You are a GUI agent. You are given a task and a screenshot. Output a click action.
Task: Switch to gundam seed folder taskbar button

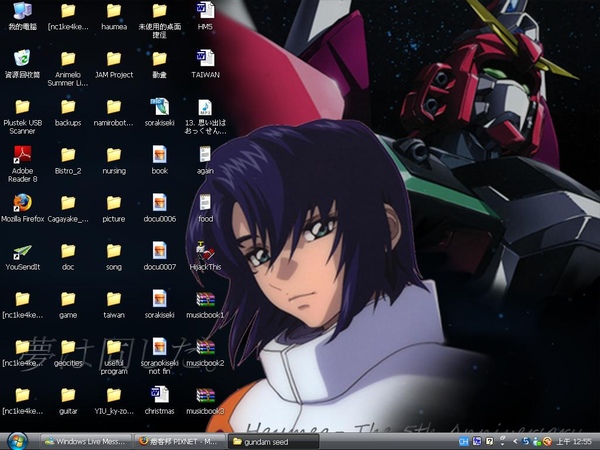273,442
